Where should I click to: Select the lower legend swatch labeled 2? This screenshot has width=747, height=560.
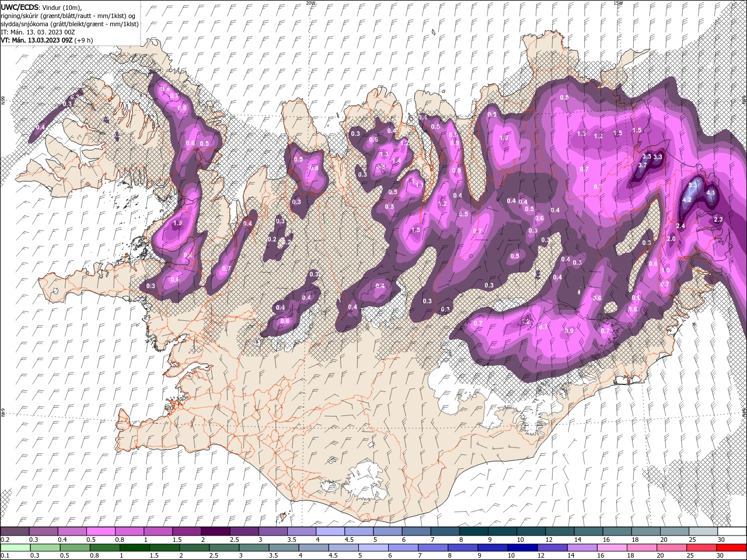pyautogui.click(x=194, y=548)
